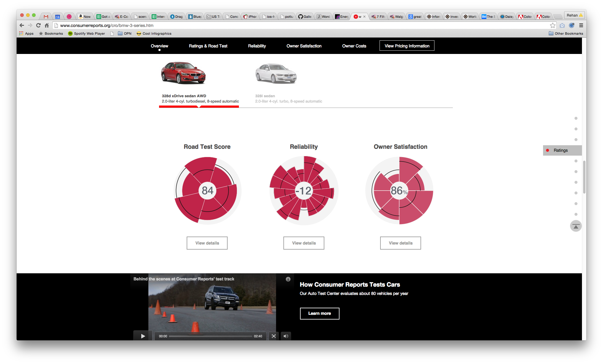
Task: Switch to the Google great tab
Action: coord(415,17)
